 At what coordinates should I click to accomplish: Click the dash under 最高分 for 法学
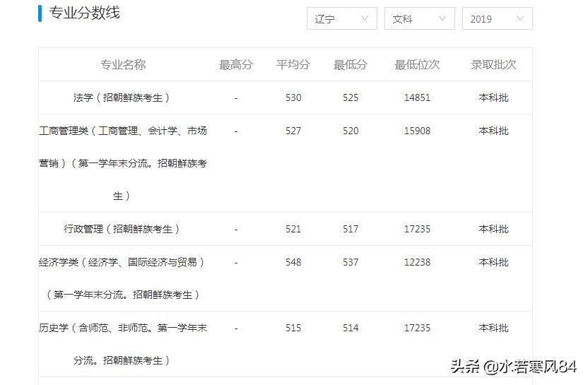pos(236,98)
